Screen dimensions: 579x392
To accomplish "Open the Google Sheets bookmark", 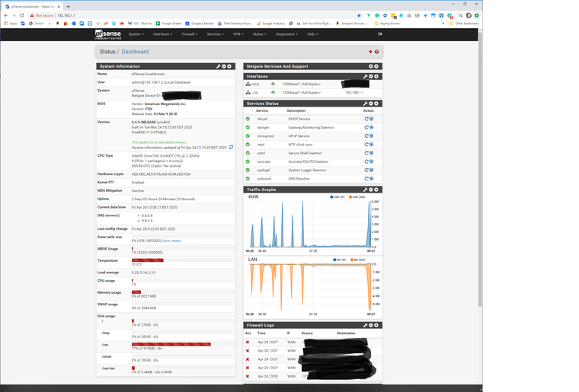I will (168, 24).
